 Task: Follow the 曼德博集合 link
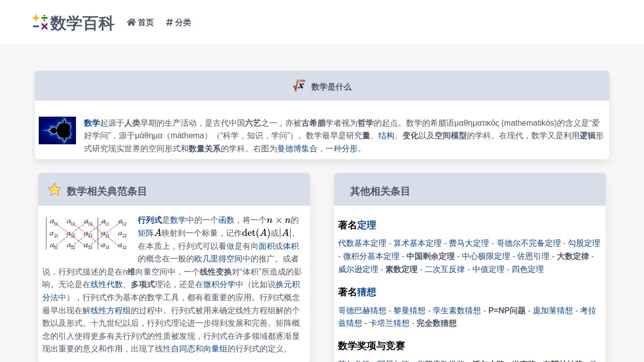(298, 149)
